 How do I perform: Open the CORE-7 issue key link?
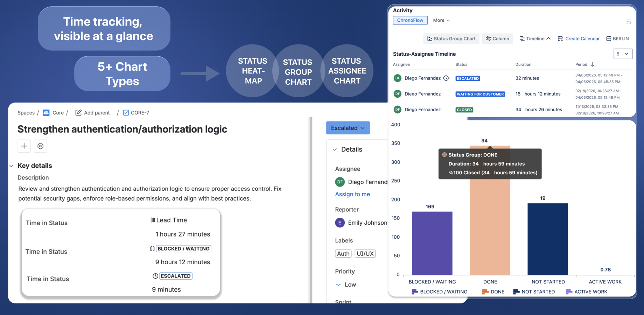coord(140,113)
